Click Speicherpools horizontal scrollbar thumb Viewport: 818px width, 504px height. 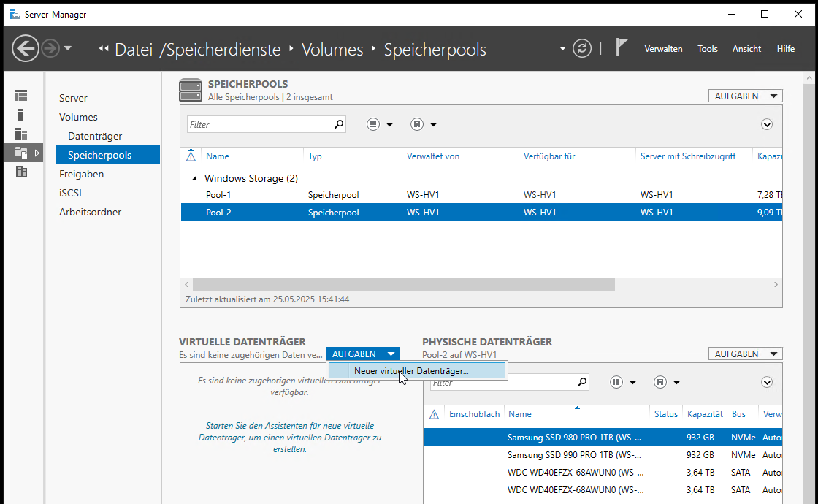[x=404, y=284]
